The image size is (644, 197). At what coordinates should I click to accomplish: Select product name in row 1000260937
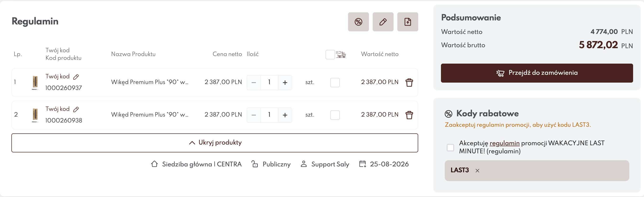coord(150,82)
